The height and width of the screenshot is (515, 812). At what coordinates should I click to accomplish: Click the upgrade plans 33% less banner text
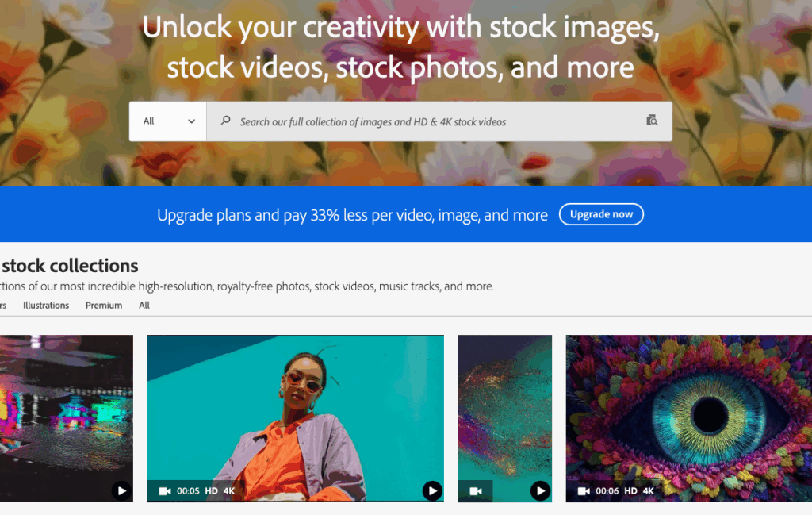point(352,215)
